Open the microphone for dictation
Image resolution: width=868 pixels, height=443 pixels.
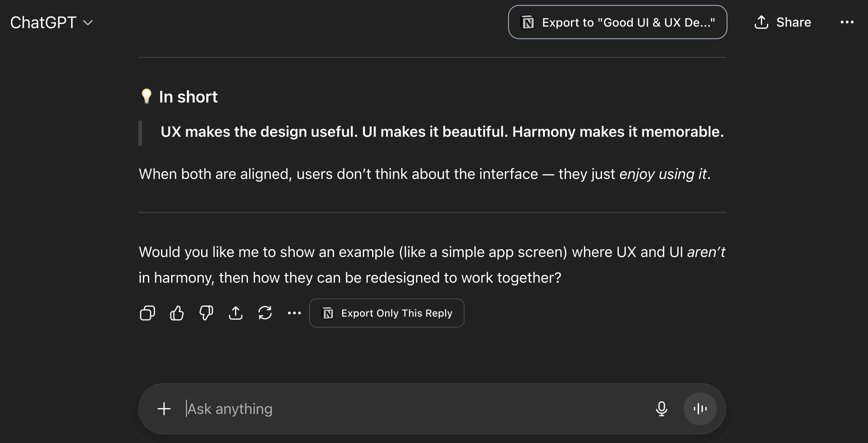[x=662, y=409]
